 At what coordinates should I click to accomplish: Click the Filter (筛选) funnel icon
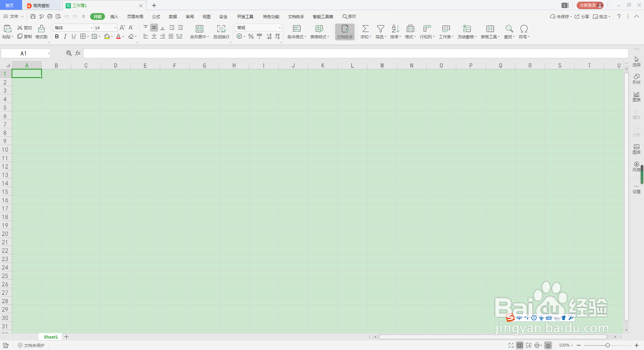point(381,29)
